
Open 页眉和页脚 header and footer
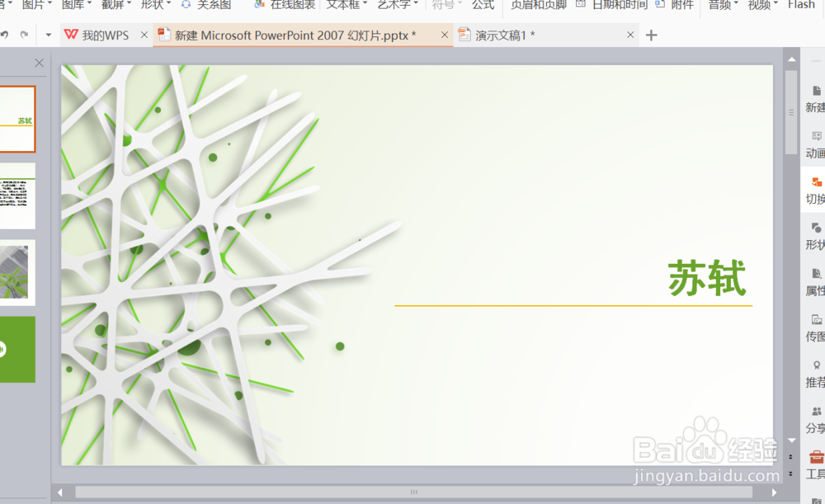538,5
